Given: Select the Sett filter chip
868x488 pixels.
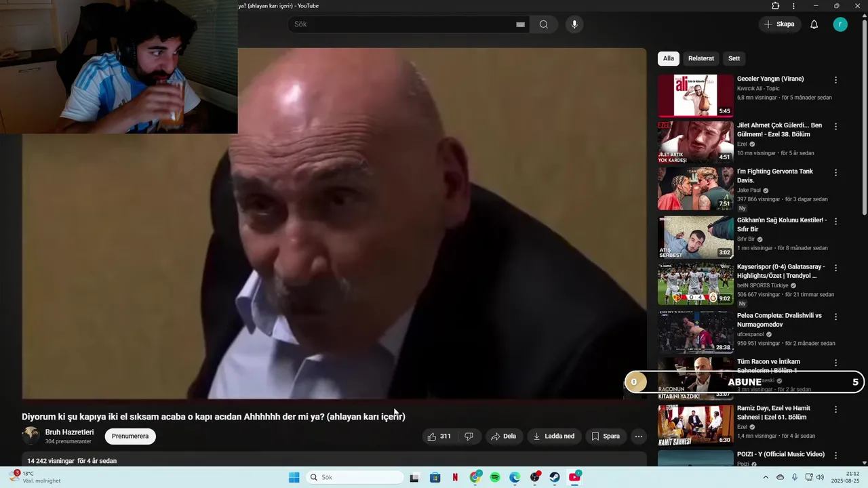Looking at the screenshot, I should coord(734,58).
